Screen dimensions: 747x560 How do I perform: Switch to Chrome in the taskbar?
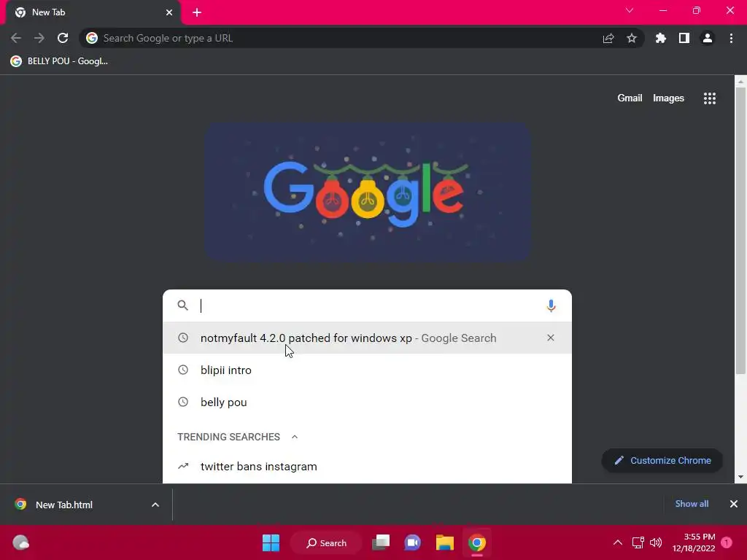[477, 542]
